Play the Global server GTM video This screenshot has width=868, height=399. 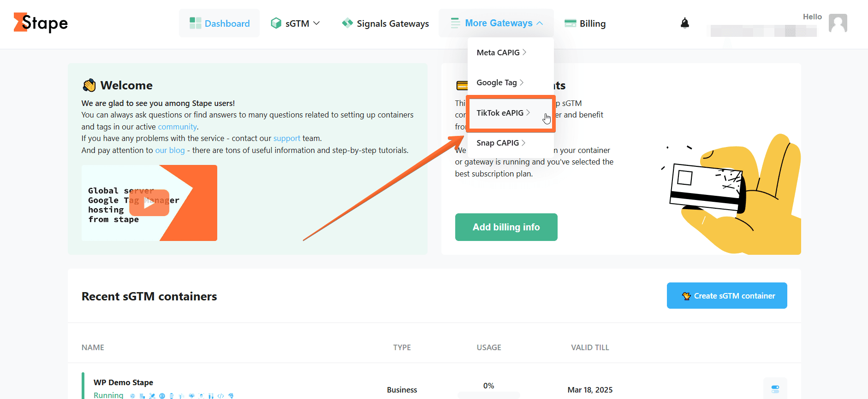[x=149, y=203]
